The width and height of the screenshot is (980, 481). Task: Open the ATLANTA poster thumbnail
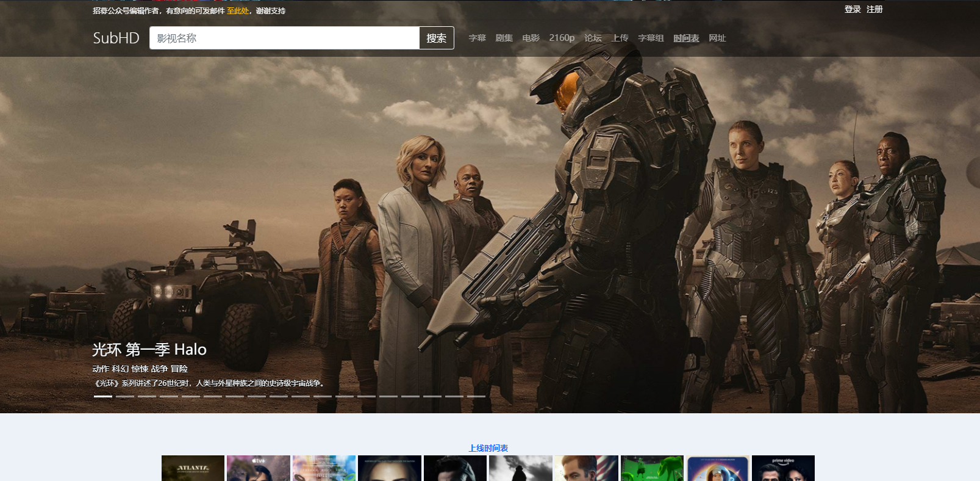pos(193,468)
